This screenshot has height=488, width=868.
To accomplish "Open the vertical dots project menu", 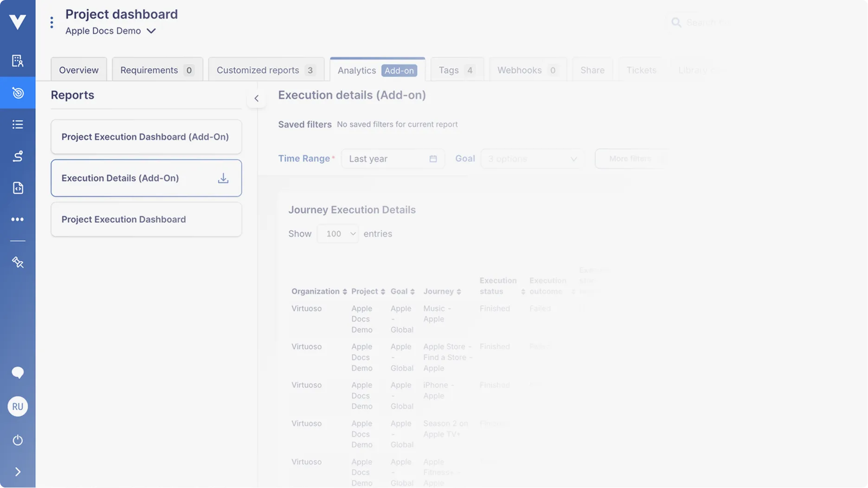I will click(x=51, y=22).
